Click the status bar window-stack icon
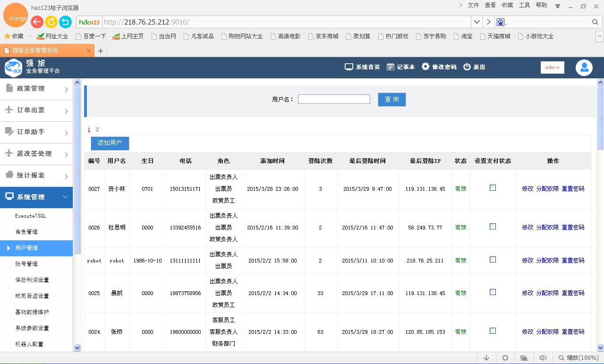 coord(524,358)
